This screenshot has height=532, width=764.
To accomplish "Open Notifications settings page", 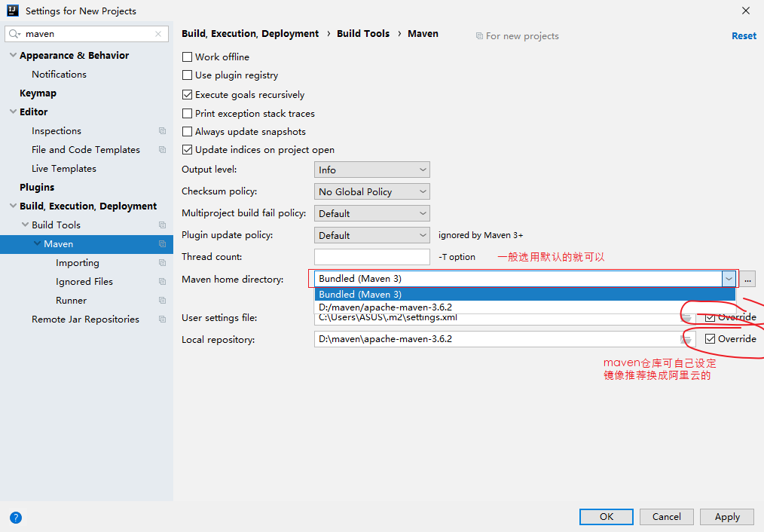I will pyautogui.click(x=59, y=74).
